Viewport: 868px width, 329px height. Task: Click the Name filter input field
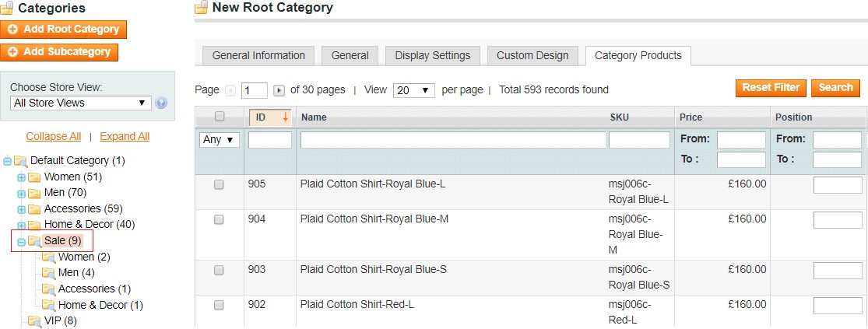pyautogui.click(x=453, y=140)
